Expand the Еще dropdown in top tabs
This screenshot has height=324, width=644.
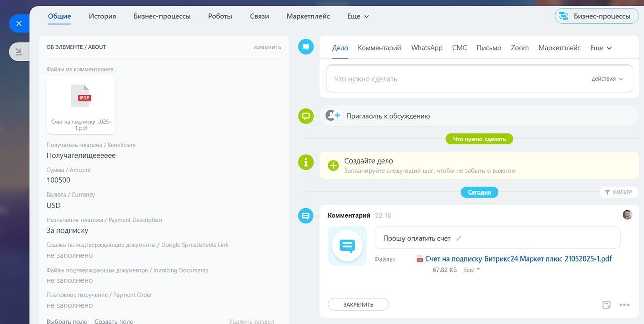[x=358, y=16]
